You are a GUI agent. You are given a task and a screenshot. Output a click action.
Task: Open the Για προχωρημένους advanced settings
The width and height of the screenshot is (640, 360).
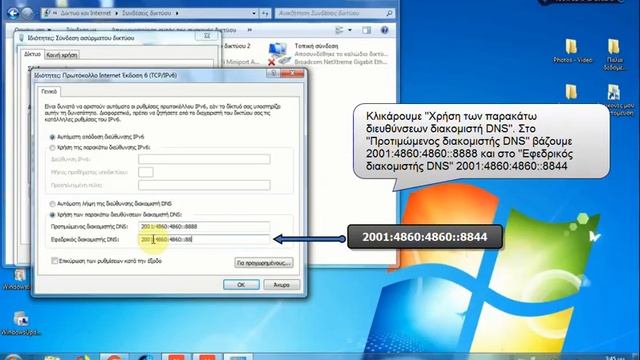tap(264, 263)
